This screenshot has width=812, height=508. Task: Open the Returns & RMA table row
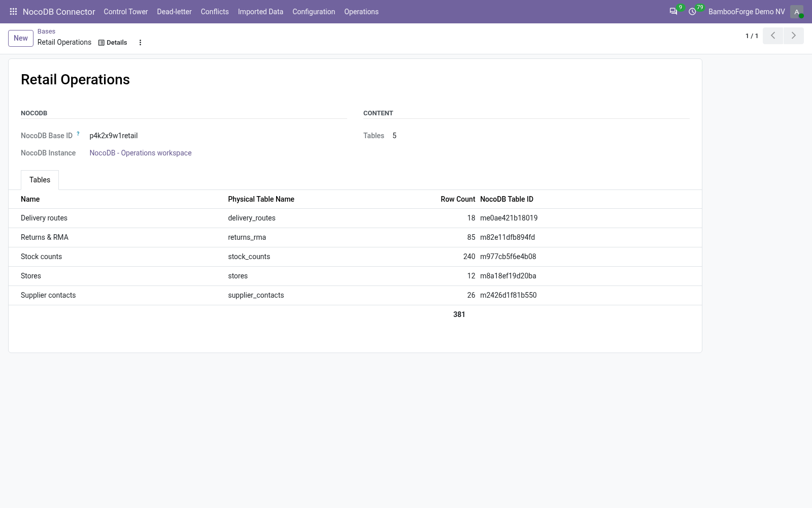click(x=355, y=238)
